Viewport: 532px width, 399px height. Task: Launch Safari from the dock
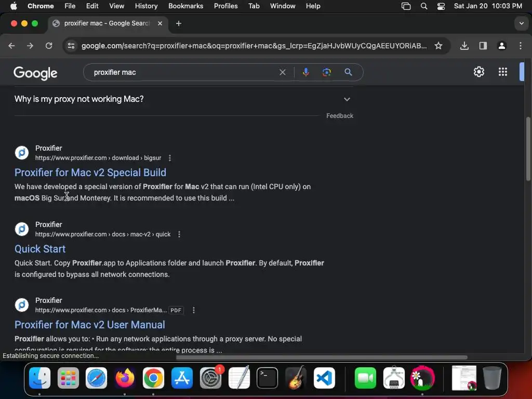click(96, 378)
